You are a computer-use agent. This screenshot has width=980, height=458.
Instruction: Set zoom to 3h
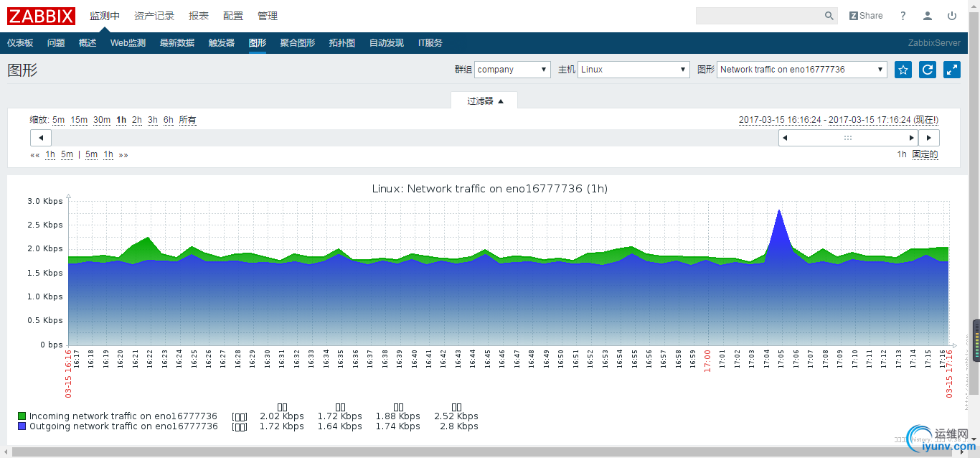(153, 120)
